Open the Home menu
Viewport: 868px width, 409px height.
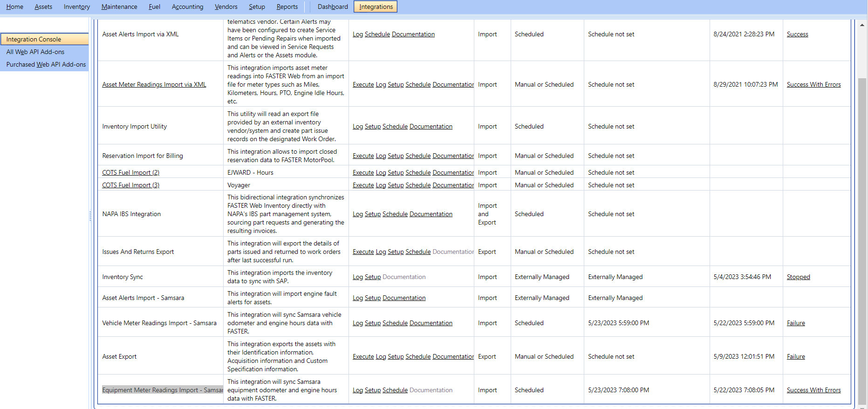pyautogui.click(x=15, y=7)
